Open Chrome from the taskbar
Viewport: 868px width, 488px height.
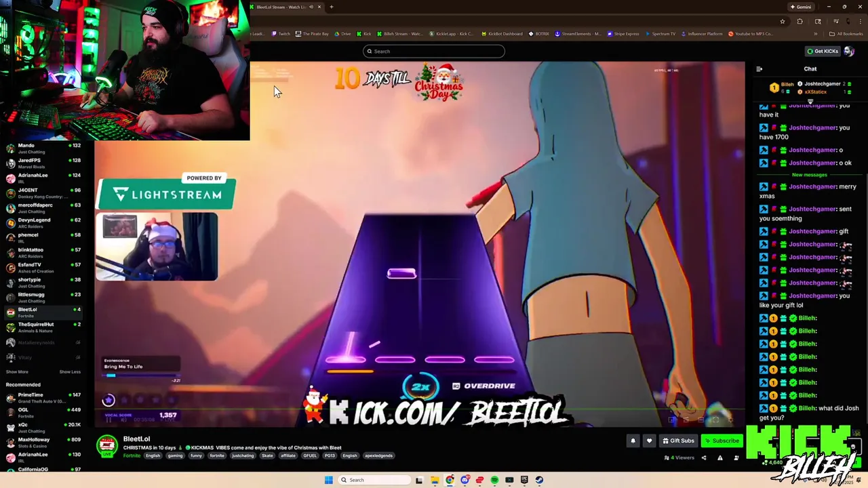point(450,480)
